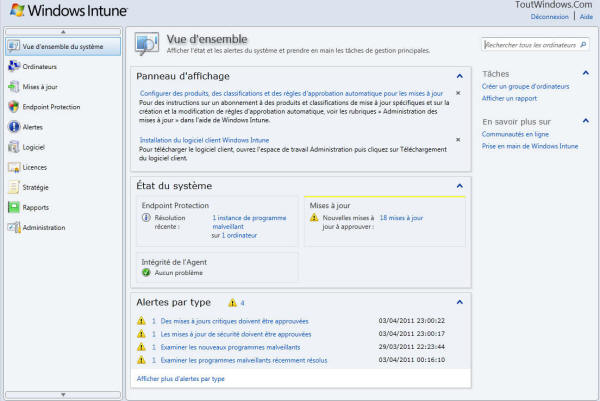
Task: Open the Ordinateurs workspace
Action: (x=39, y=67)
